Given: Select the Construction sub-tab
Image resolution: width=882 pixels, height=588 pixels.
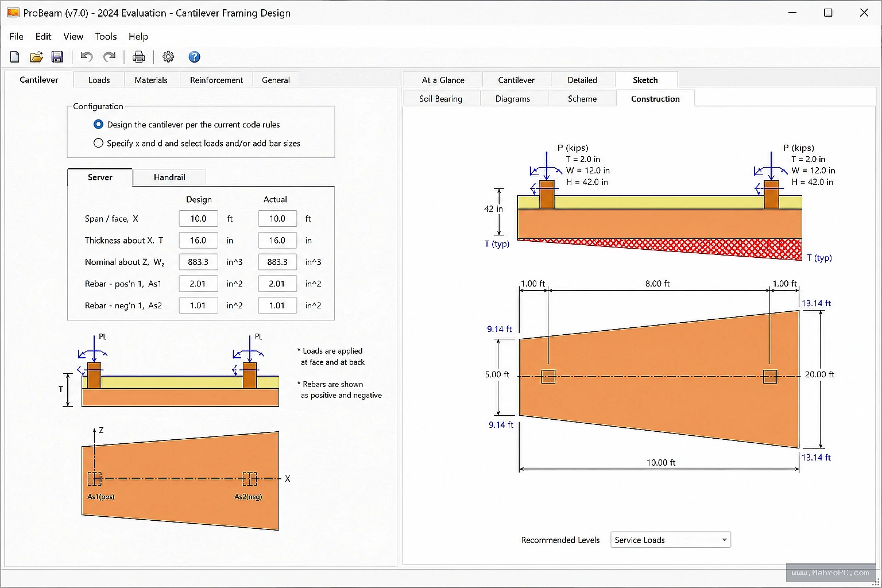Looking at the screenshot, I should pos(655,98).
